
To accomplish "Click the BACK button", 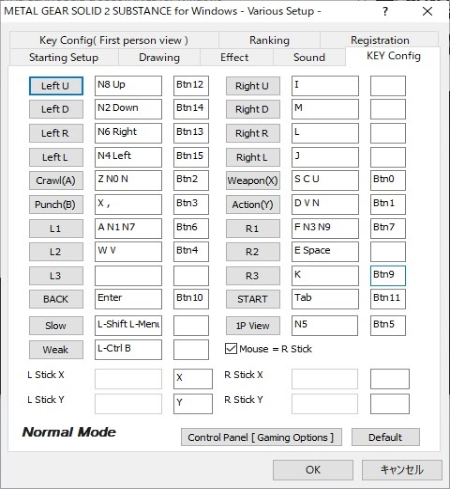I will tap(56, 299).
